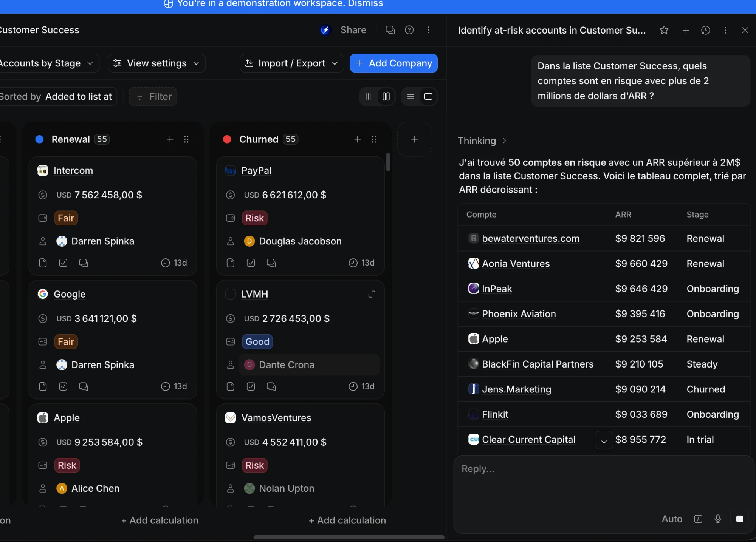756x542 pixels.
Task: Click the lightning bolt automation icon
Action: click(325, 30)
